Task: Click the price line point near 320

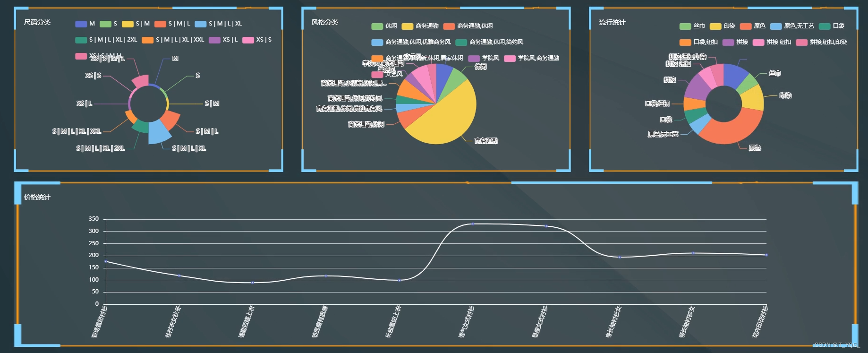Action: click(546, 226)
